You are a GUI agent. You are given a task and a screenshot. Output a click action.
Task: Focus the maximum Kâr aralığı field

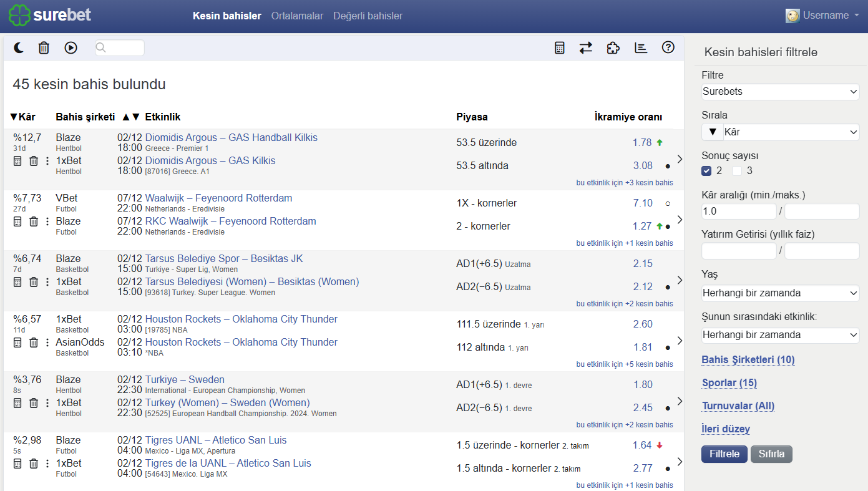coord(822,211)
